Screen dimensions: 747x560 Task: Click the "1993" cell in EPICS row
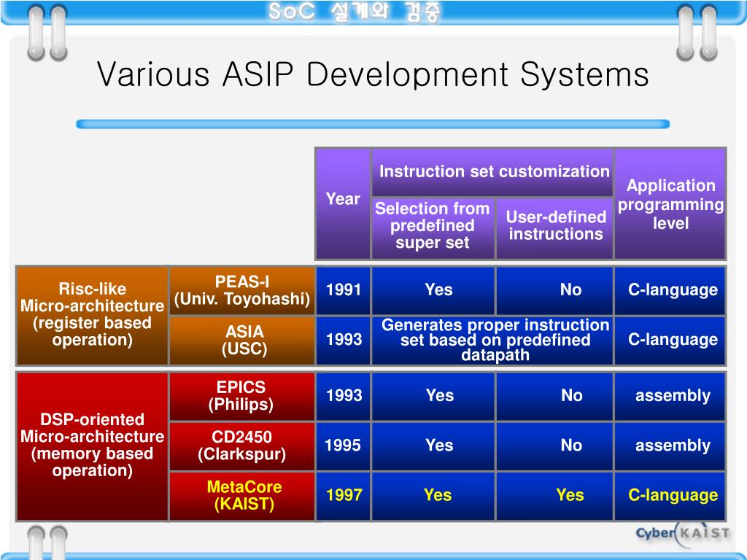point(343,396)
